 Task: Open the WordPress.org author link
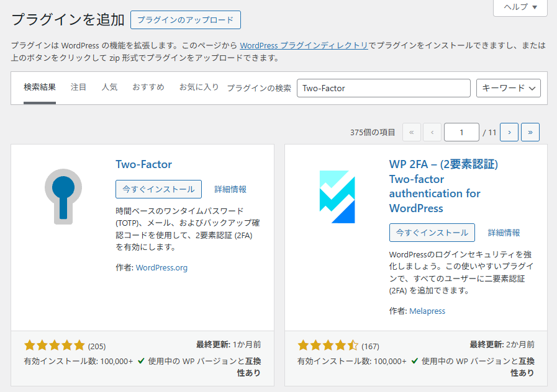point(161,268)
